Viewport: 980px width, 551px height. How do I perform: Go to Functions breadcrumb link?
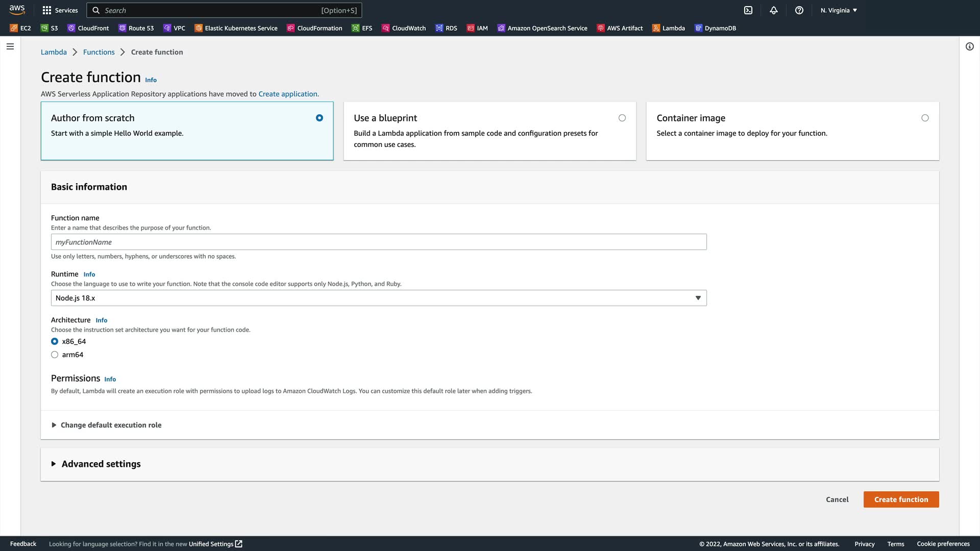point(99,52)
